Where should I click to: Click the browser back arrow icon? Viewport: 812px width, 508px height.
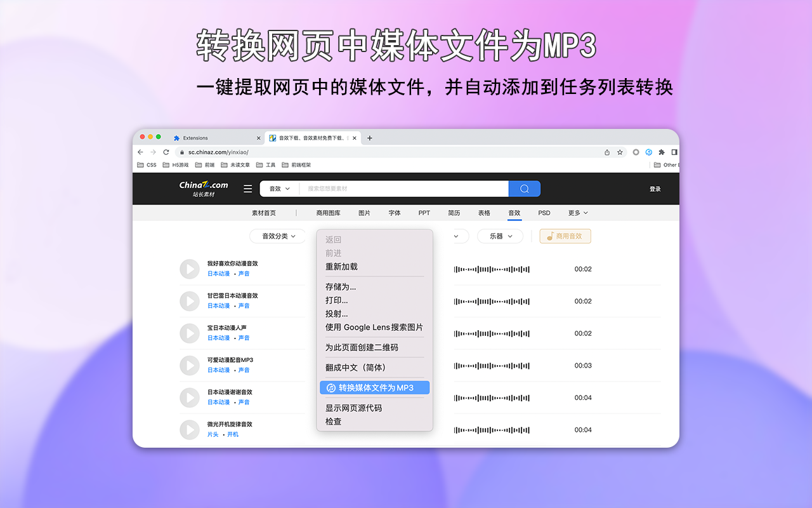(x=140, y=152)
